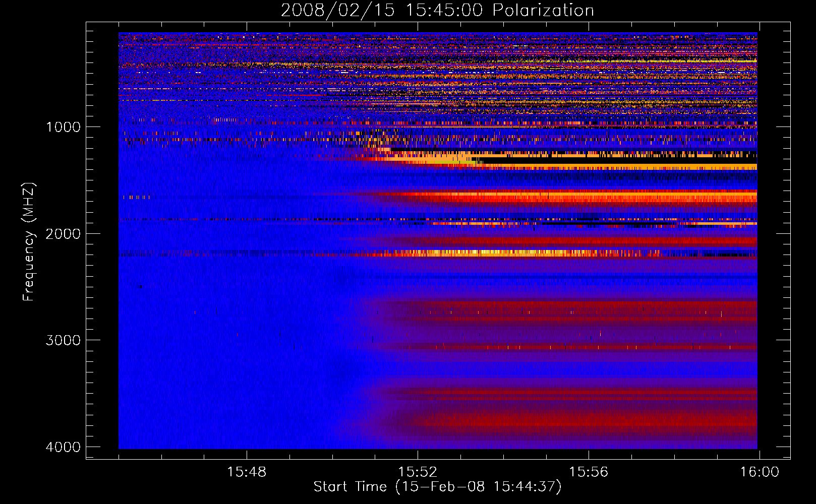The width and height of the screenshot is (816, 504).
Task: Click the 'Frequency (MHZ)' axis label
Action: 29,242
